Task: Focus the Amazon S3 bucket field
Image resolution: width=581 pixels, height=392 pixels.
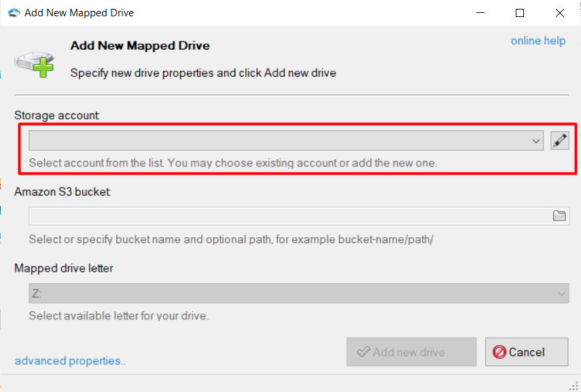Action: [x=299, y=215]
